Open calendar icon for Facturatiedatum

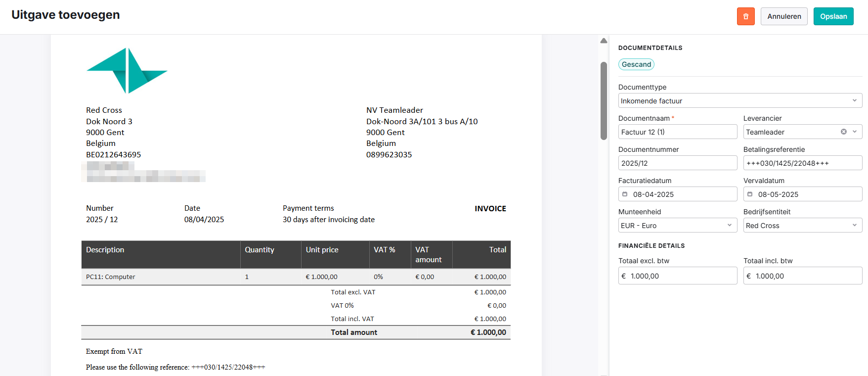[x=625, y=194]
